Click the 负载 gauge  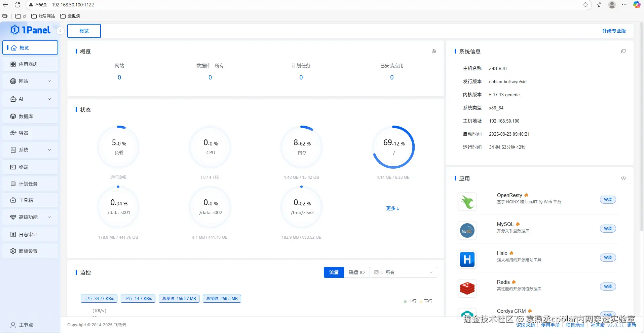point(119,147)
